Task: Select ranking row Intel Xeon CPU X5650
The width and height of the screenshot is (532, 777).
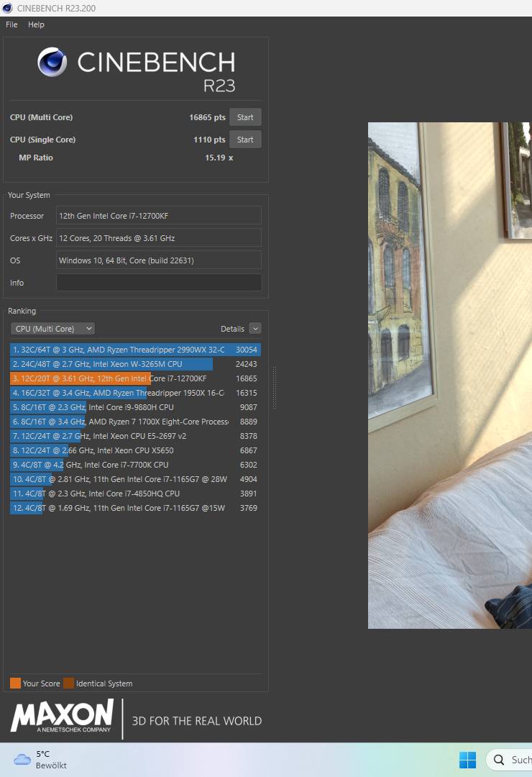Action: point(135,450)
